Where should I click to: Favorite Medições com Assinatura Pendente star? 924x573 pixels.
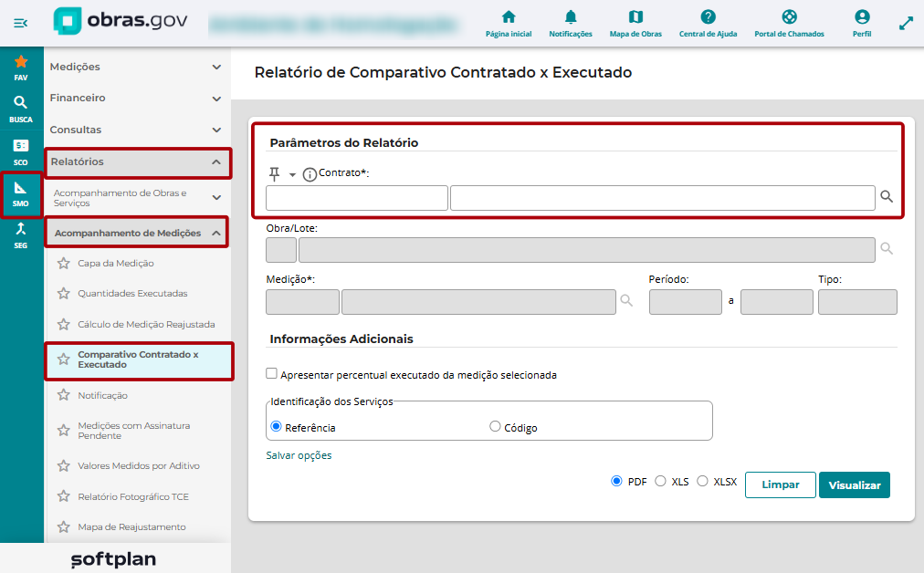pyautogui.click(x=64, y=431)
